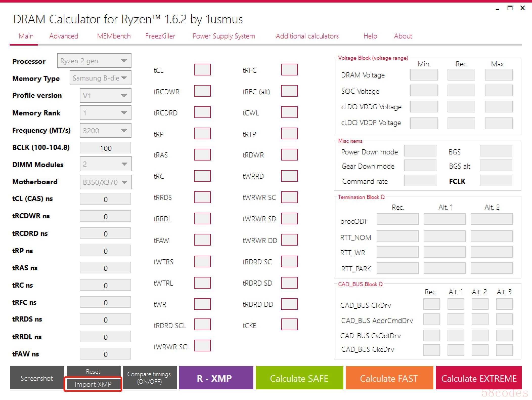
Task: Click the tRCDWR ns input field
Action: (x=105, y=216)
